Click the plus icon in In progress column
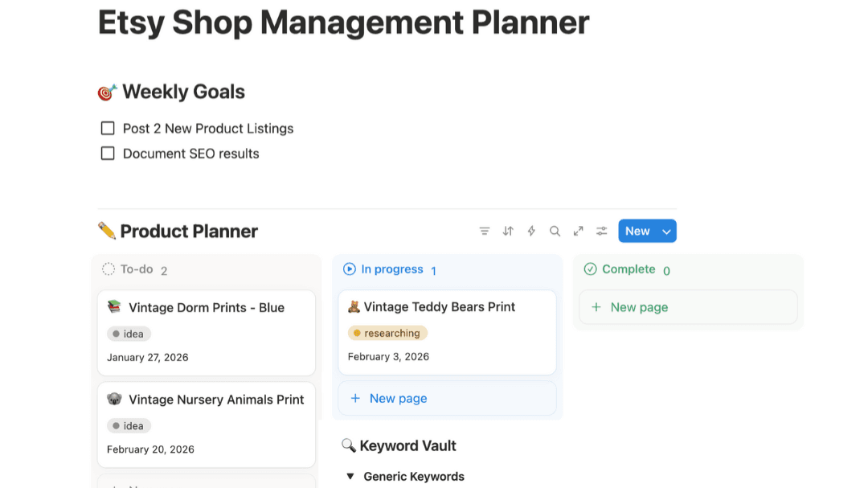The image size is (868, 488). 355,398
